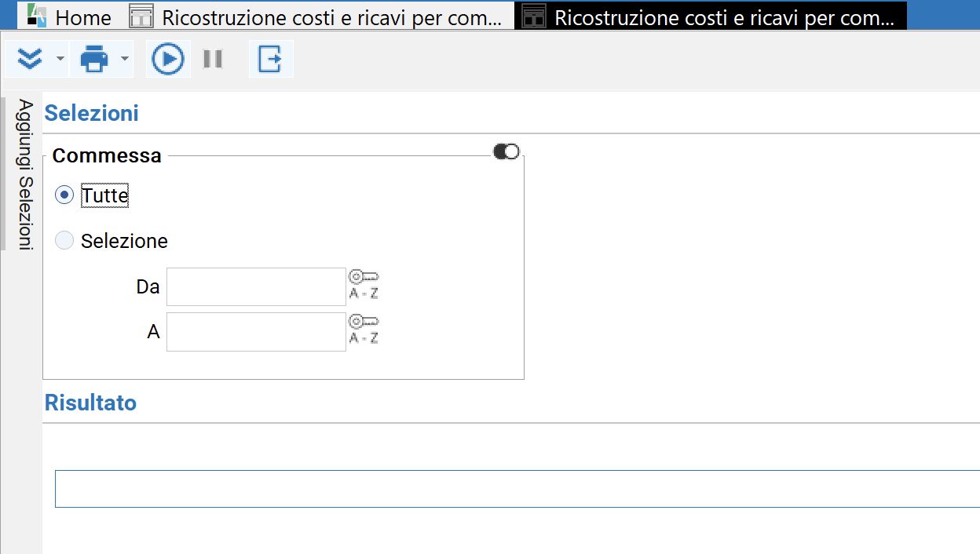This screenshot has height=554, width=980.
Task: Click the Risultato result text box
Action: [x=517, y=489]
